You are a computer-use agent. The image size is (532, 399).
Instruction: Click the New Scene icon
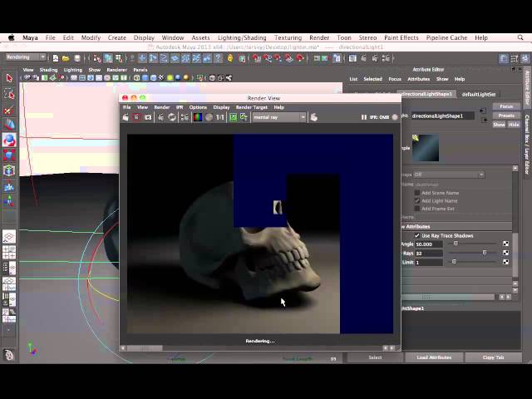tap(56, 58)
